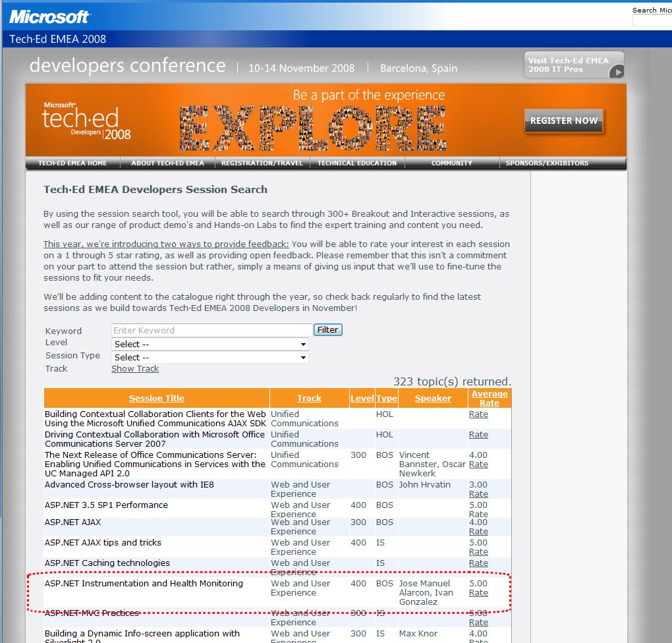Click speaker name "Max Knor"
The height and width of the screenshot is (643, 672).
click(418, 634)
